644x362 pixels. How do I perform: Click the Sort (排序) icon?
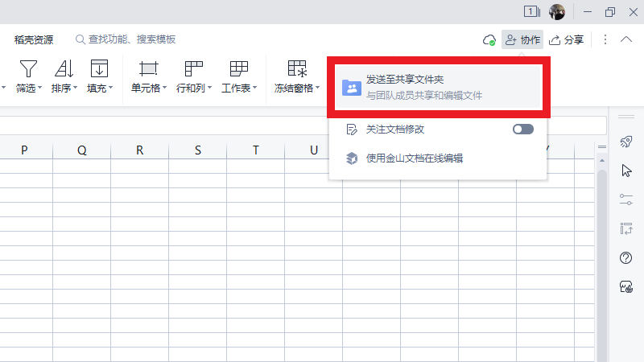point(64,69)
